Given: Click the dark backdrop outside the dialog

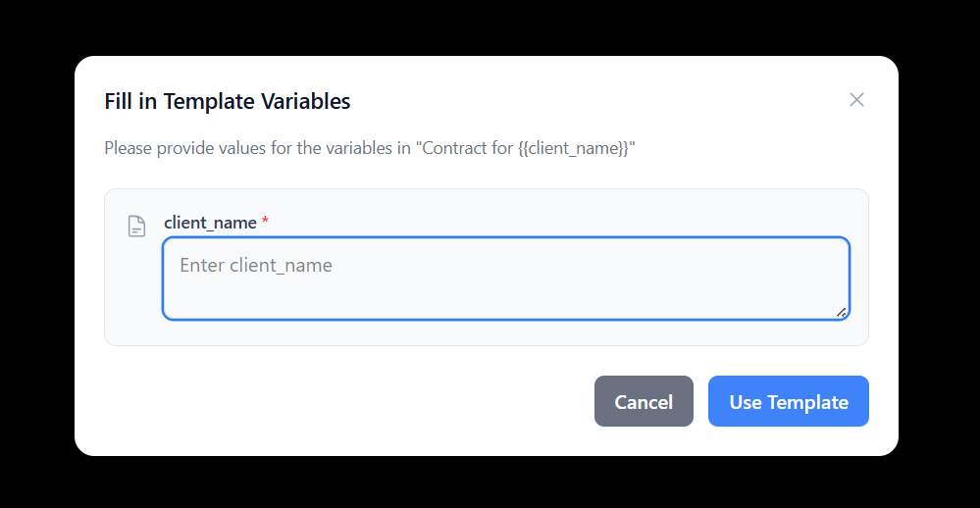Looking at the screenshot, I should coord(39,255).
